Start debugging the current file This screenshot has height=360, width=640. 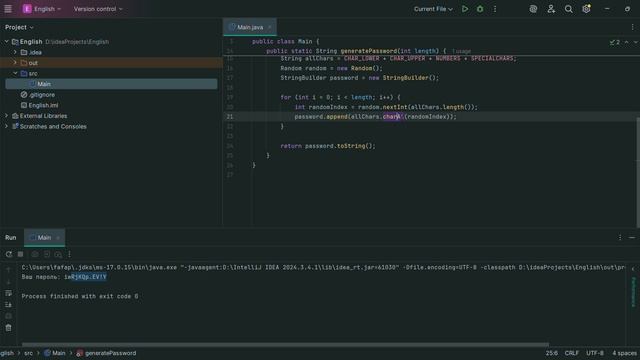(x=480, y=9)
